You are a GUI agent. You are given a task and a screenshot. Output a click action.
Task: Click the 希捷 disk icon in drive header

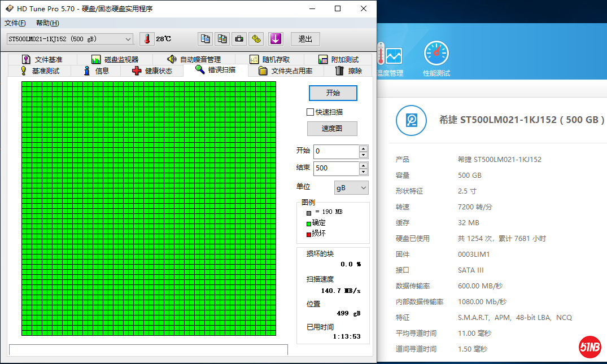click(411, 120)
